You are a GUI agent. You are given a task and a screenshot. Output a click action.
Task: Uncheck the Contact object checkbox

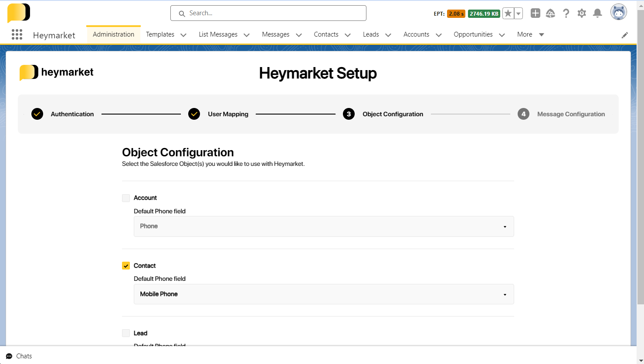pyautogui.click(x=126, y=266)
